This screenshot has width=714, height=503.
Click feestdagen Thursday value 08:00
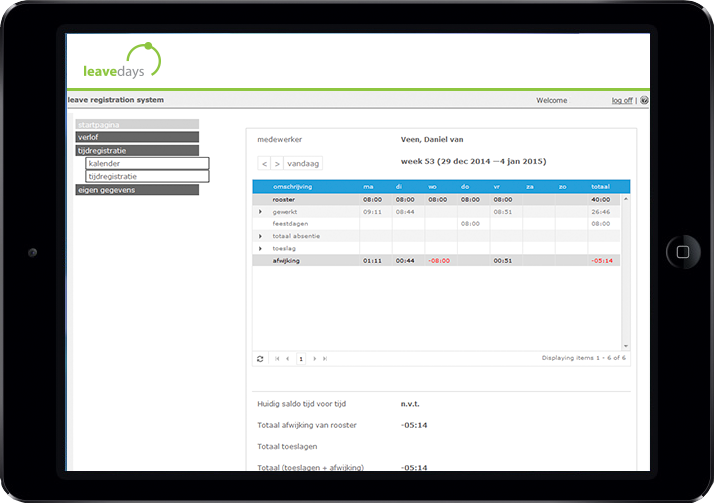470,224
